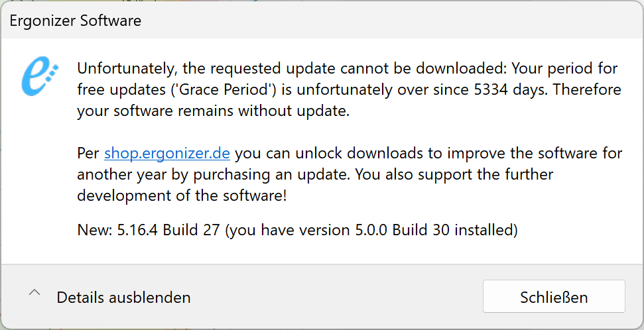This screenshot has height=330, width=644.
Task: Click 'You also support the further' text
Action: pos(454,174)
